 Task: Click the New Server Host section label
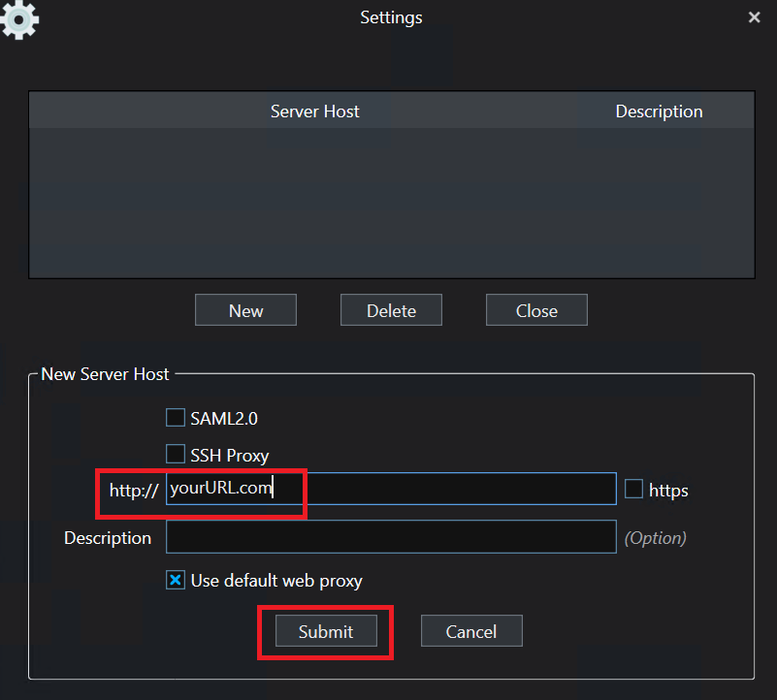pyautogui.click(x=105, y=373)
